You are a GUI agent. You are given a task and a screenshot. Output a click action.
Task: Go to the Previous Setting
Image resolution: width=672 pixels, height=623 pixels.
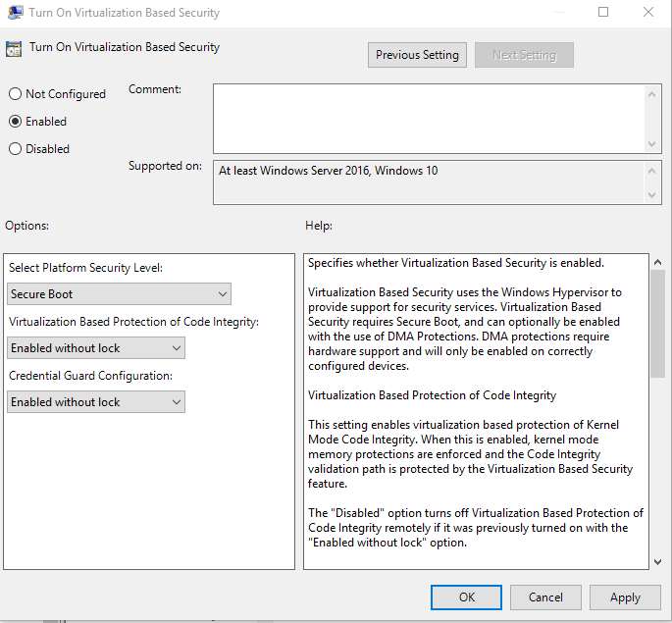point(417,55)
